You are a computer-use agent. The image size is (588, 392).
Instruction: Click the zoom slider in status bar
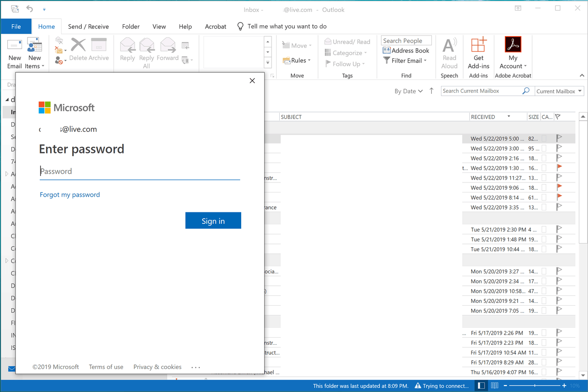[535, 386]
